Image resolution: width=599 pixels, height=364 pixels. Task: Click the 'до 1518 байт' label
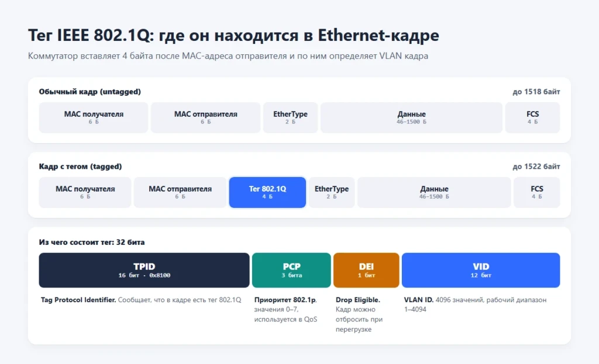[536, 92]
